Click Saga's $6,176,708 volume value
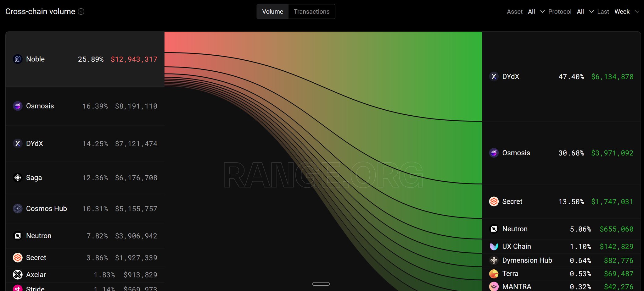The height and width of the screenshot is (291, 644). pos(136,178)
